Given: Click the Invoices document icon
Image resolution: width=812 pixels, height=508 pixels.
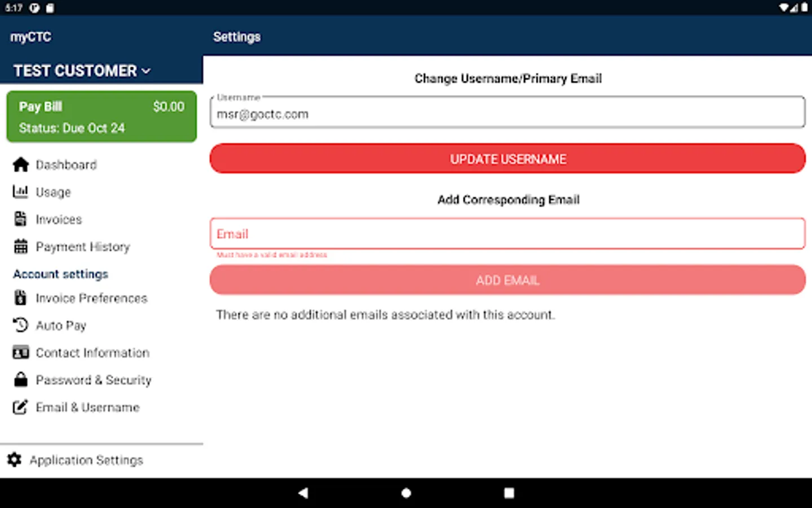Looking at the screenshot, I should [20, 219].
